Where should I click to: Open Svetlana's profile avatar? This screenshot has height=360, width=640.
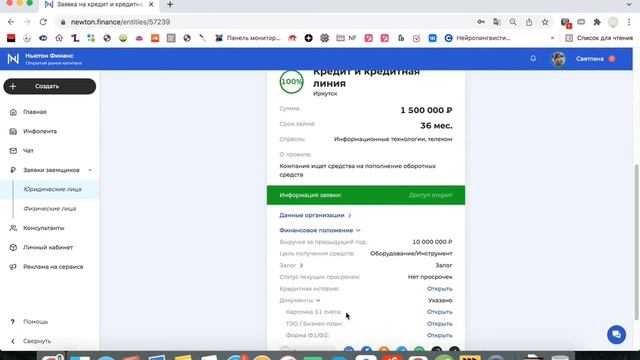point(558,59)
